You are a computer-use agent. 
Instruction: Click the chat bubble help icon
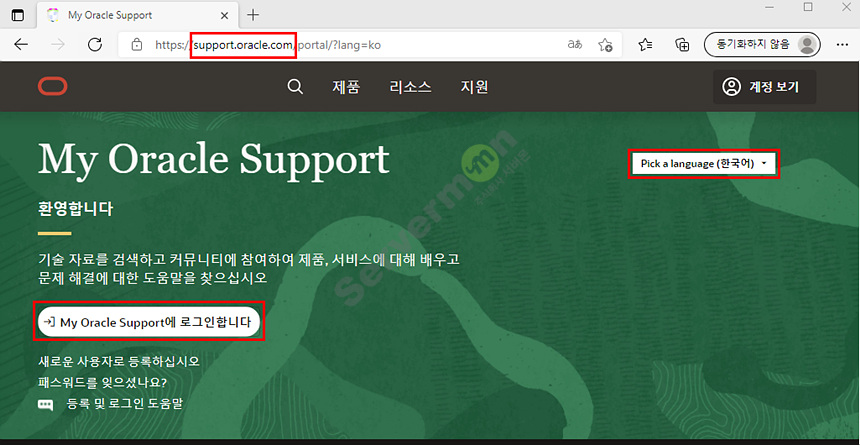pos(46,405)
